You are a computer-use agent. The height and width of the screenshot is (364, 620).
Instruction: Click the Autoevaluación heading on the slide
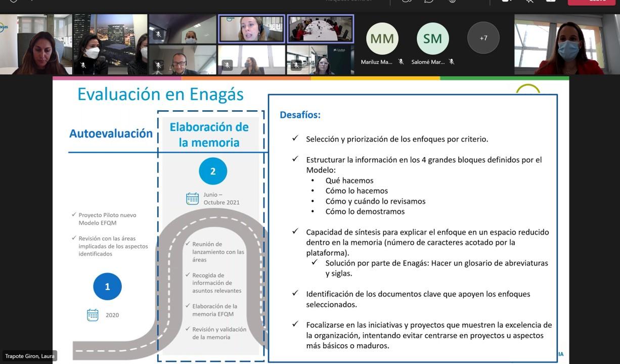pos(111,133)
